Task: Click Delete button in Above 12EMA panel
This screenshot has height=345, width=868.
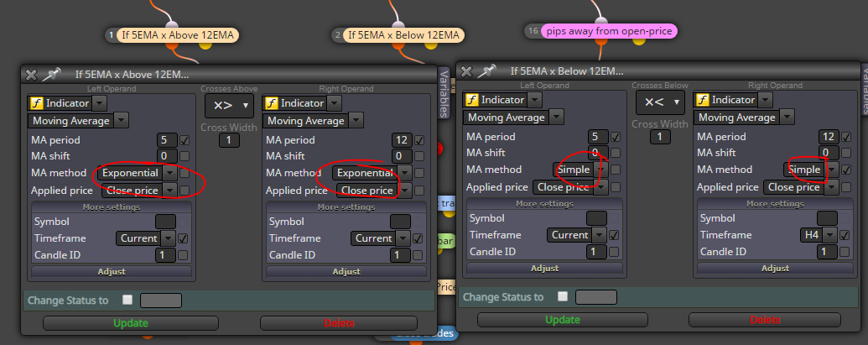Action: coord(339,323)
